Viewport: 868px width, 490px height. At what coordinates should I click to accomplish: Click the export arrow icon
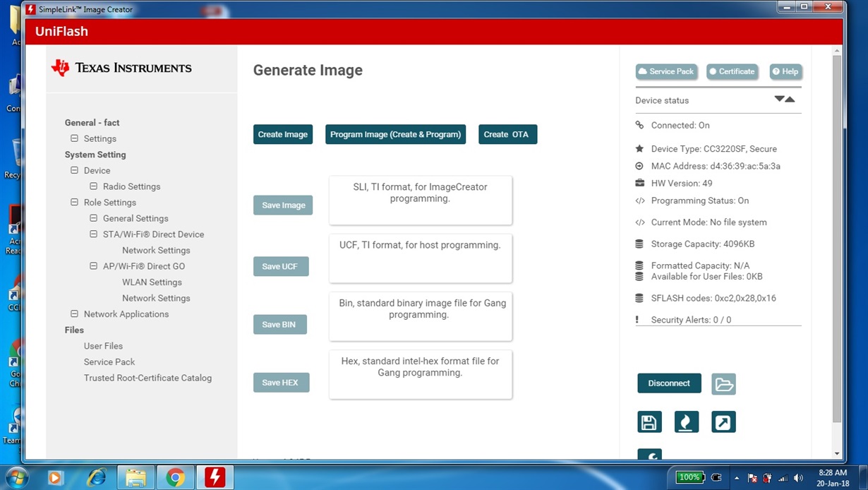click(x=723, y=422)
